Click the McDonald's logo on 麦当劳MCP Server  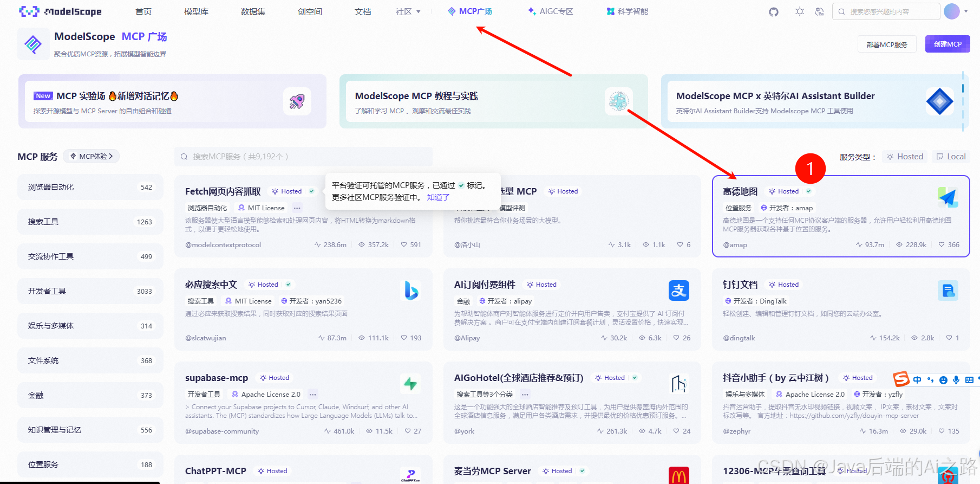click(679, 475)
